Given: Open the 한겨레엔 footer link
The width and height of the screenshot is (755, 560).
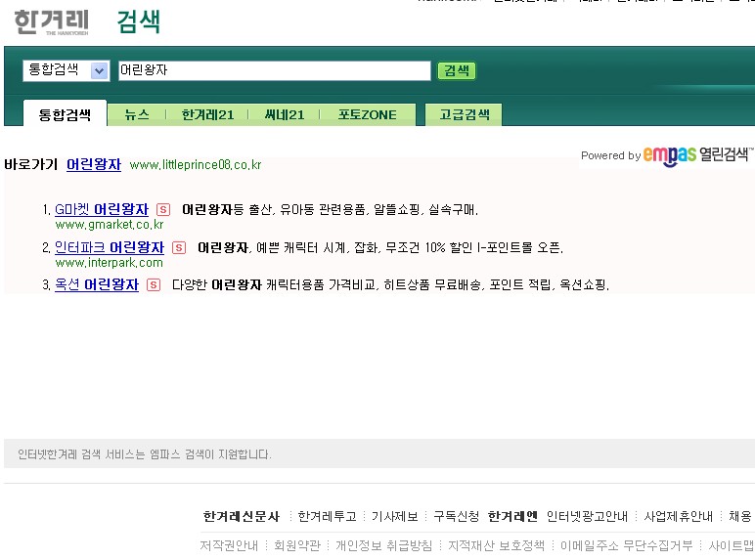Looking at the screenshot, I should pyautogui.click(x=512, y=516).
